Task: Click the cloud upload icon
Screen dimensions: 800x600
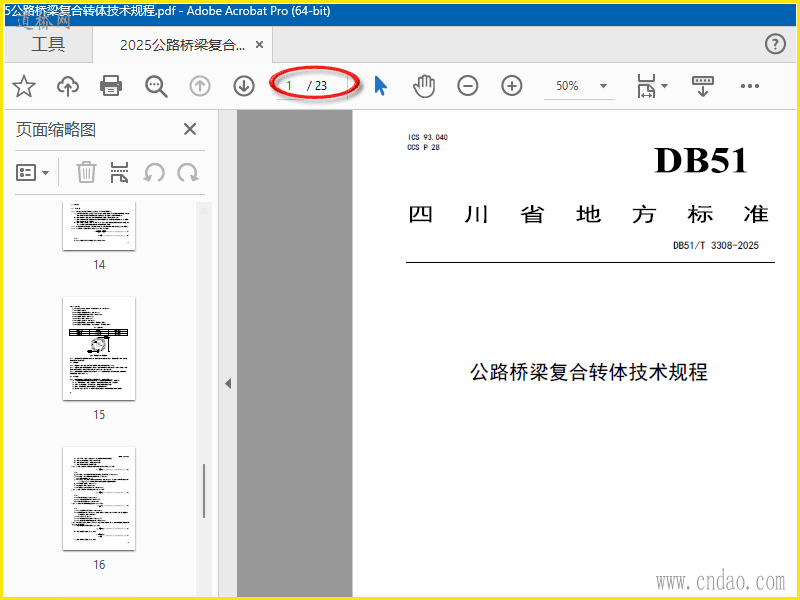Action: [68, 86]
